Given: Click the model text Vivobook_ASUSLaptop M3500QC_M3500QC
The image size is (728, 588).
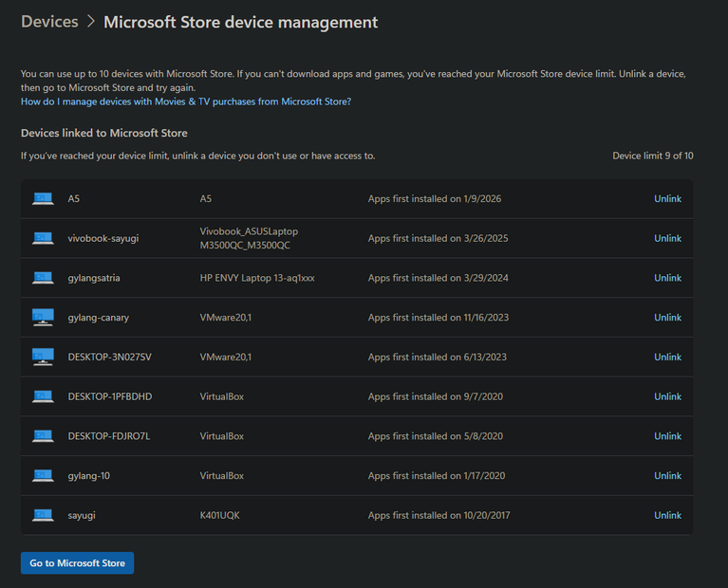Looking at the screenshot, I should 249,238.
